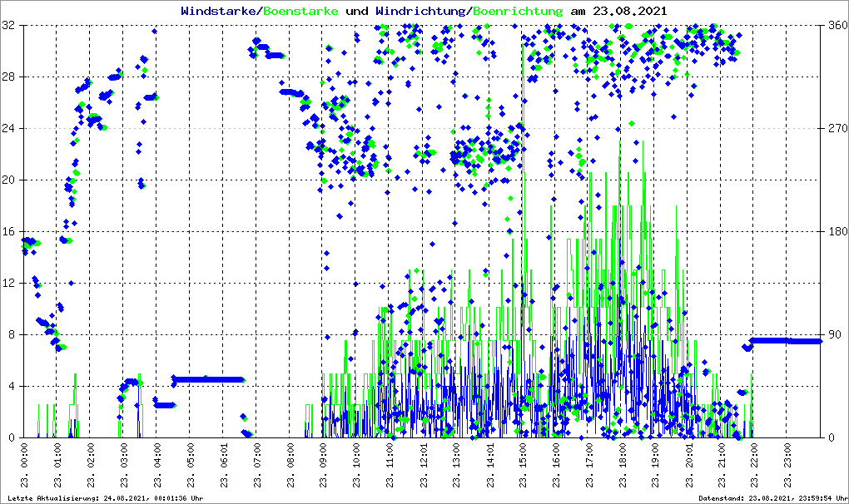
Task: Click the 16 label on the left axis
Action: tap(9, 232)
